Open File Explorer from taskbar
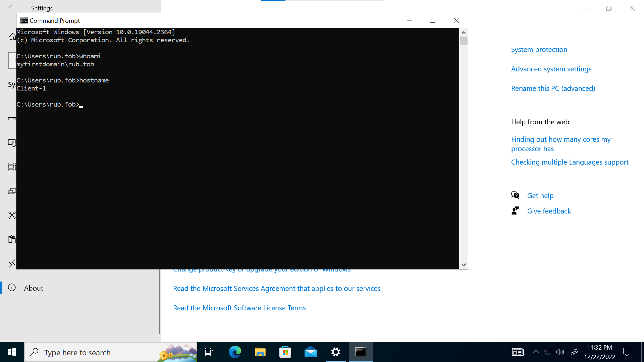This screenshot has height=362, width=644. tap(260, 352)
